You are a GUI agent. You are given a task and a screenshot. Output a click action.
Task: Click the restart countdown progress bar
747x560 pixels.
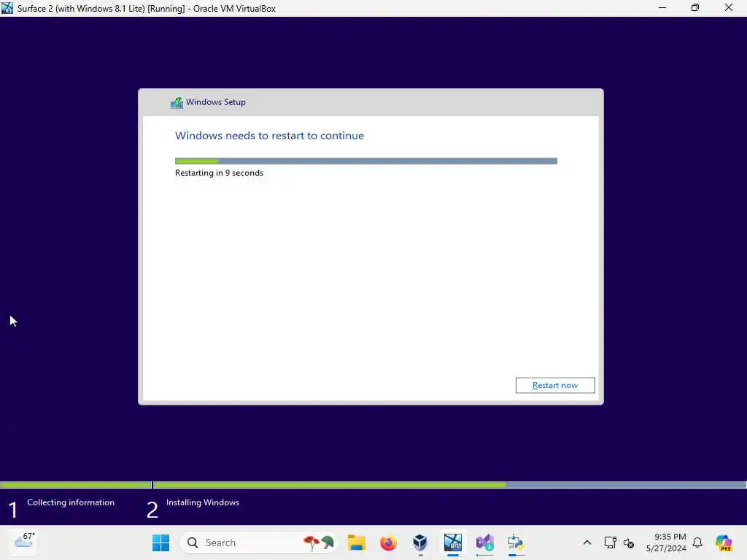click(366, 161)
